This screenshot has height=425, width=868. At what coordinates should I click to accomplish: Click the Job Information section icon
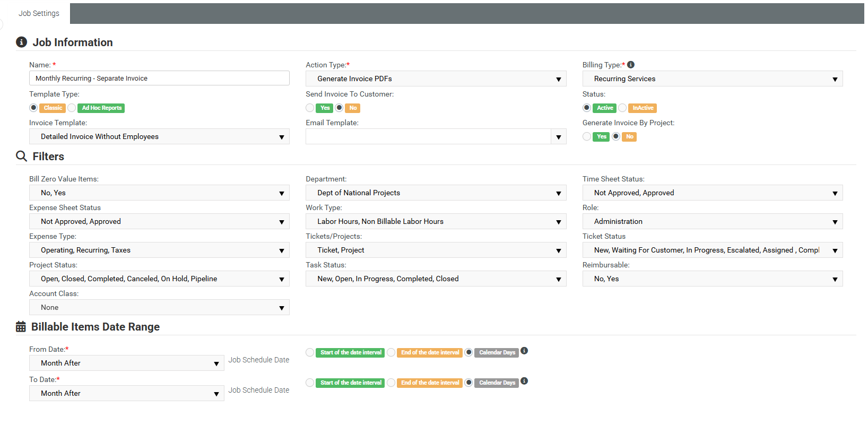[x=21, y=42]
